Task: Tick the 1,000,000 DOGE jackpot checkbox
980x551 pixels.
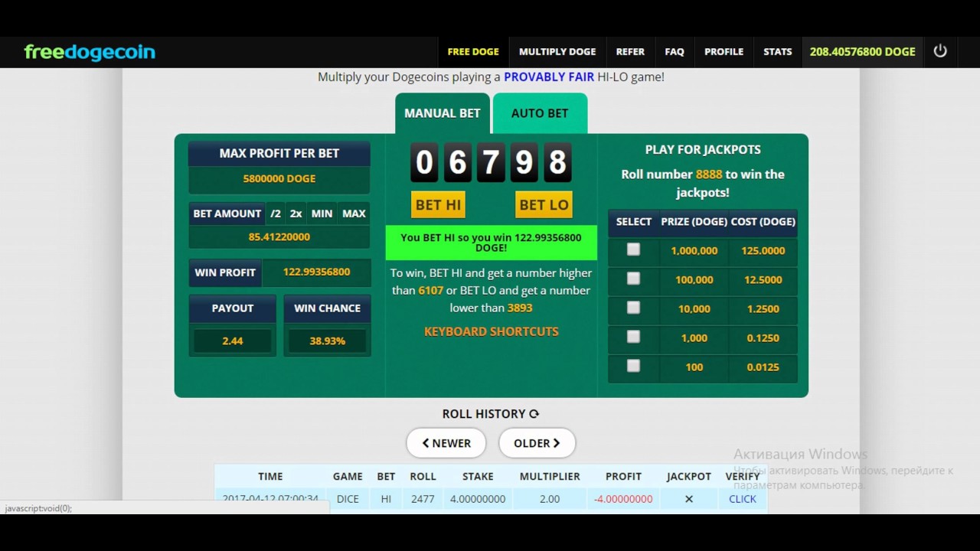Action: tap(633, 249)
